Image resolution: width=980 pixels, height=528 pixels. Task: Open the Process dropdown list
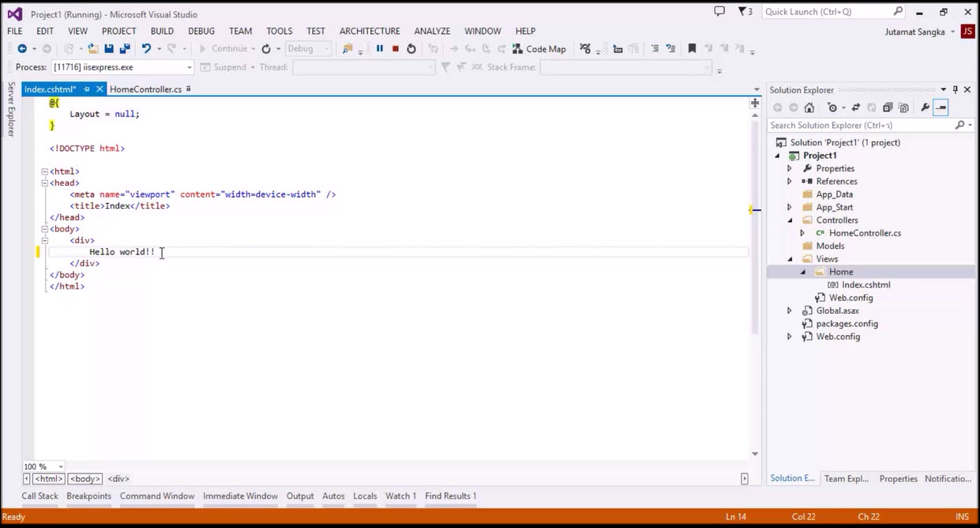pos(189,66)
